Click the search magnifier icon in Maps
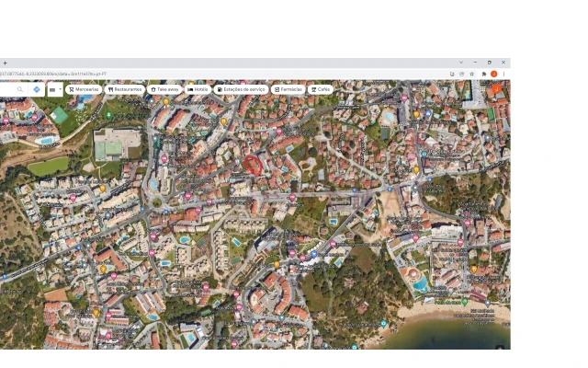The image size is (588, 368). pyautogui.click(x=21, y=89)
